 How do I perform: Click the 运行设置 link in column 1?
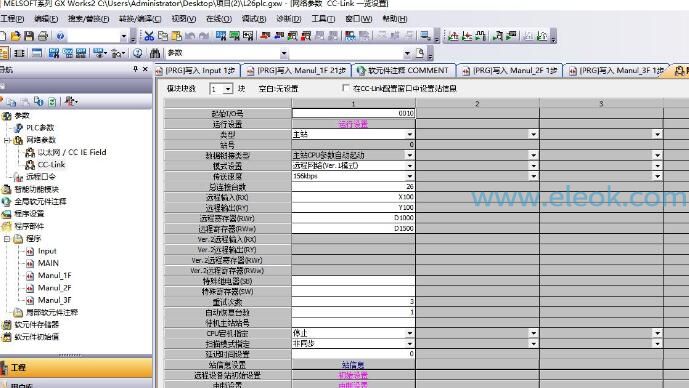click(x=353, y=124)
